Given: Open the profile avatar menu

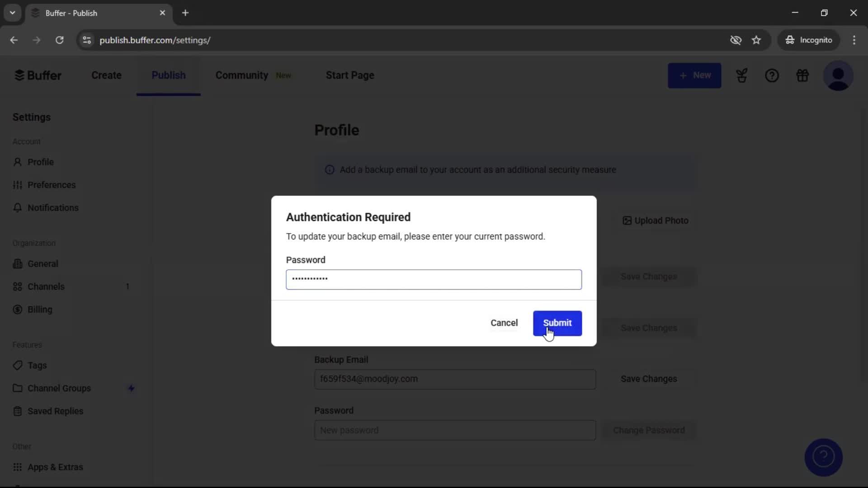Looking at the screenshot, I should [x=839, y=76].
